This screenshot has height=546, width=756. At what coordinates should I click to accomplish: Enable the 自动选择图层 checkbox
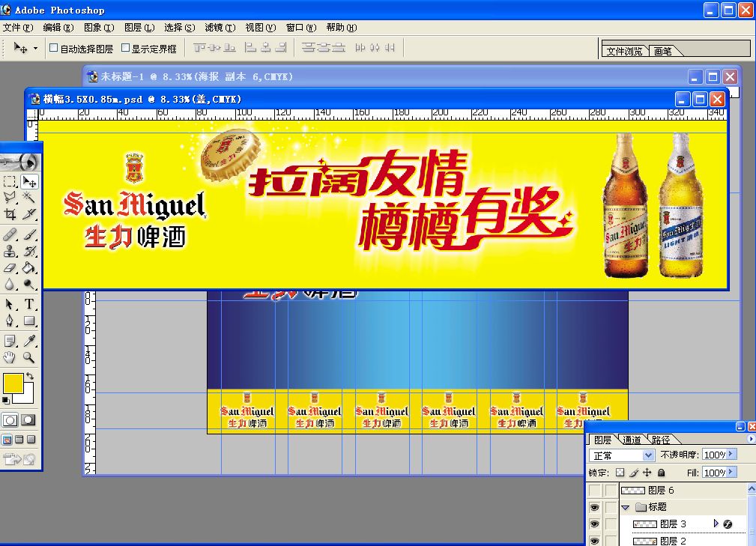coord(53,49)
